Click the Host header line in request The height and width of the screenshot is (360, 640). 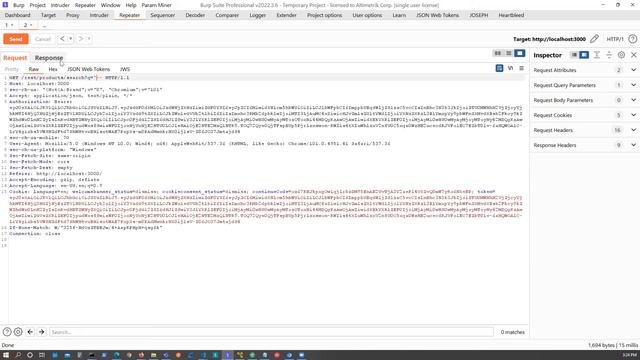tap(39, 83)
